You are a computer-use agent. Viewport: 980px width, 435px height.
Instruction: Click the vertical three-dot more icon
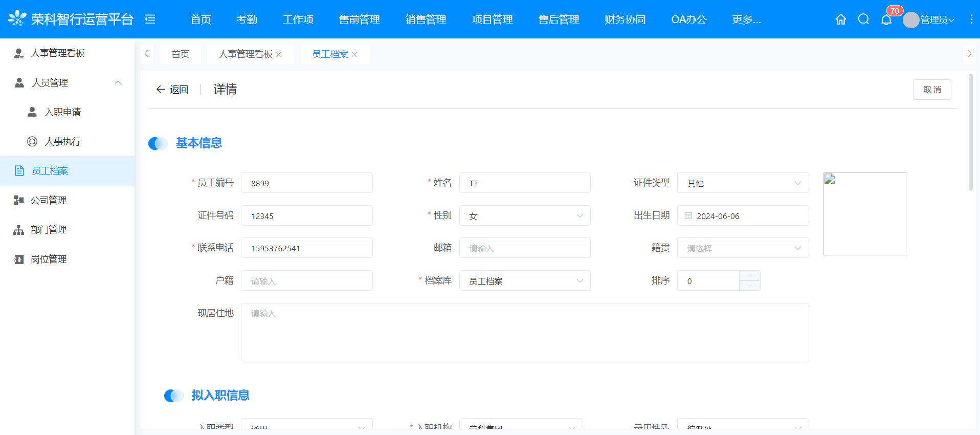971,19
